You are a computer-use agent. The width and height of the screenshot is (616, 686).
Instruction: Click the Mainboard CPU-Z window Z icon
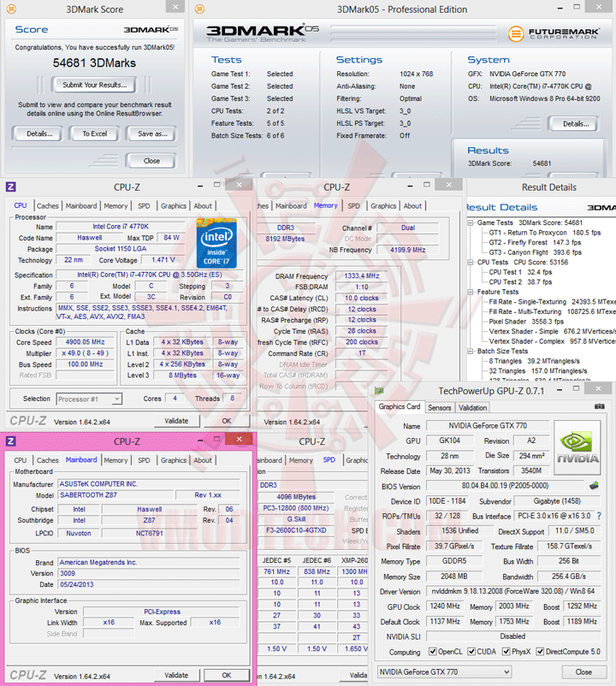click(x=11, y=441)
